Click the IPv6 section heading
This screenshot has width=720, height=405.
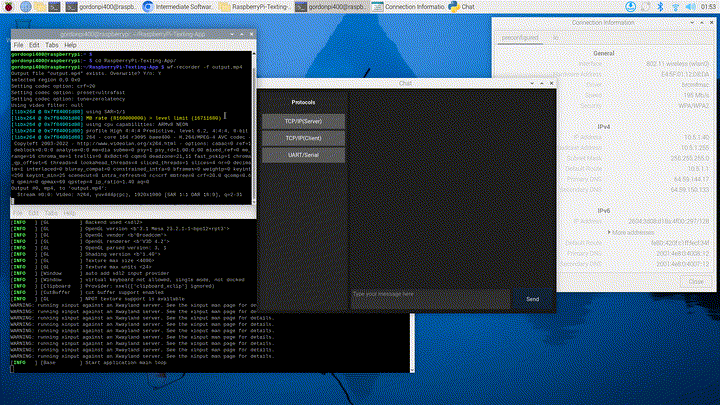[604, 211]
